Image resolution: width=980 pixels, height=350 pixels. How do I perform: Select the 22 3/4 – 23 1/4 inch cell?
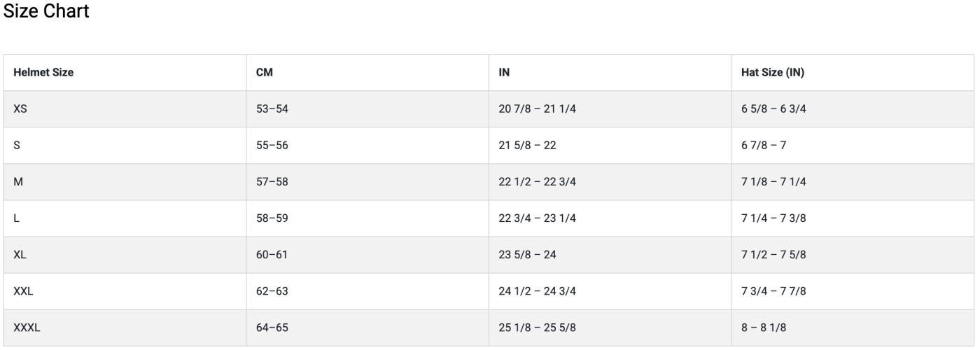537,218
